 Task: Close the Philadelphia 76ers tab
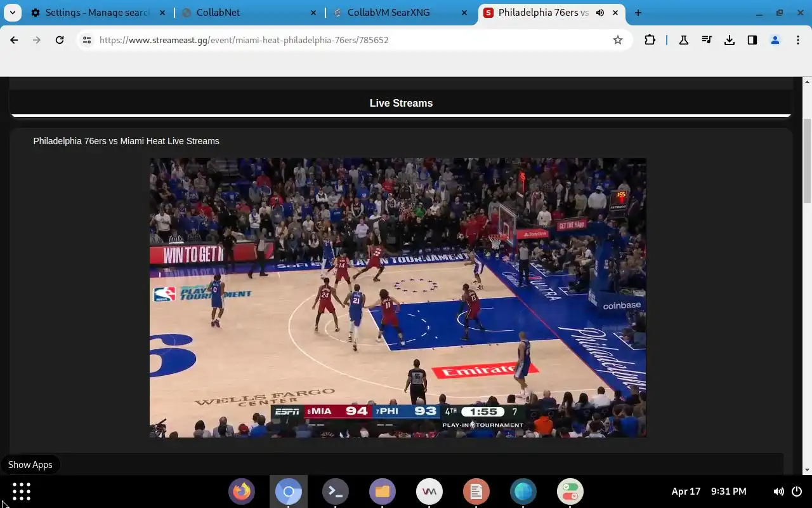pyautogui.click(x=615, y=13)
